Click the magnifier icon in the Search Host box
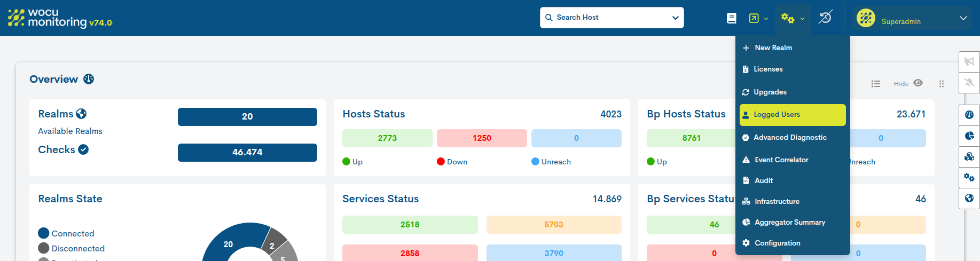 pyautogui.click(x=548, y=18)
